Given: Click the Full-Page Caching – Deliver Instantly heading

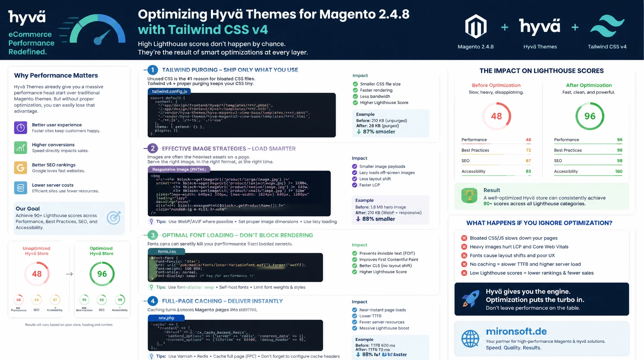Looking at the screenshot, I should pyautogui.click(x=222, y=301).
